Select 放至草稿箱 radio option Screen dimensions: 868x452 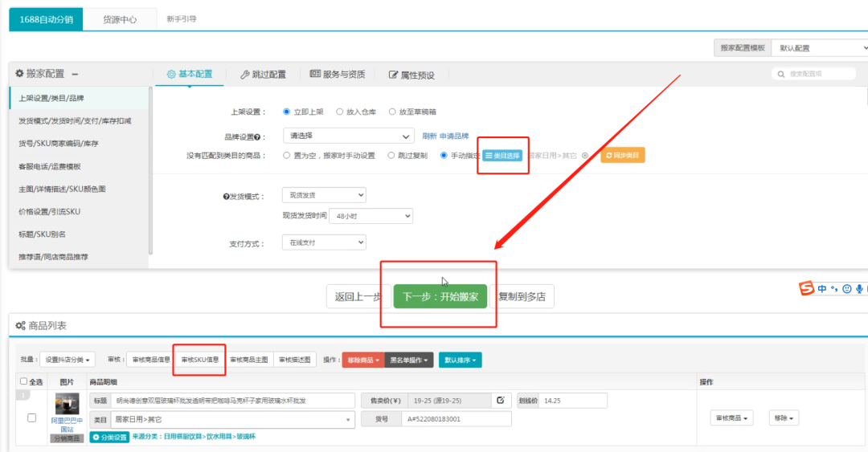click(x=392, y=112)
